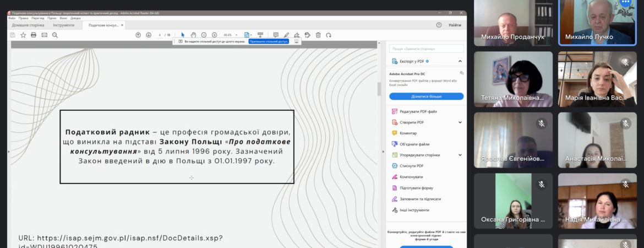Add a comment with the note icon
Screen dimensions: 644x248
[x=276, y=35]
